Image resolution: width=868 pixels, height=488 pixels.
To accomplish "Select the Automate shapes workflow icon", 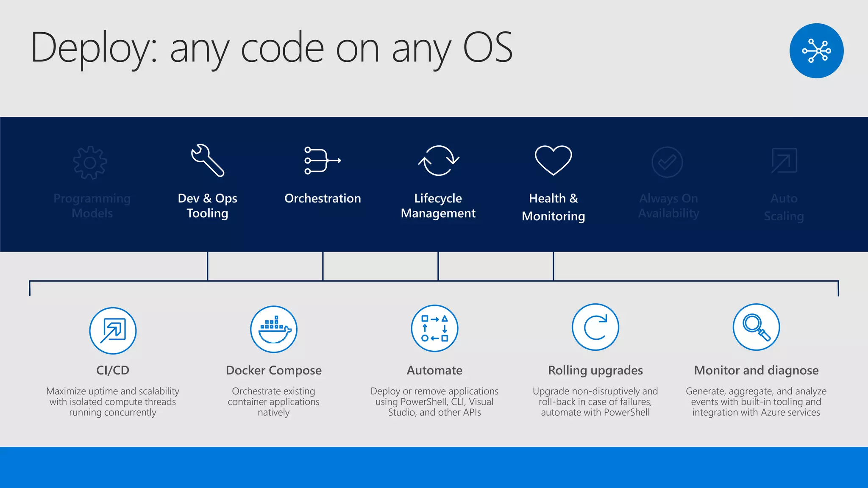I will click(x=434, y=328).
